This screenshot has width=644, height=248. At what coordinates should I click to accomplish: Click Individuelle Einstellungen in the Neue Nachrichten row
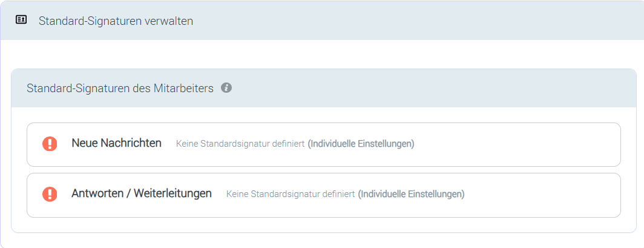click(361, 144)
